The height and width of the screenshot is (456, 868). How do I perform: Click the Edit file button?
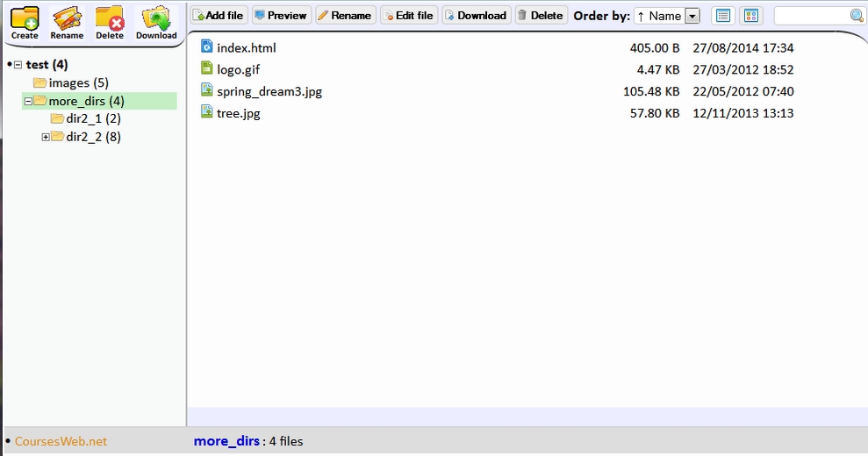click(x=409, y=16)
